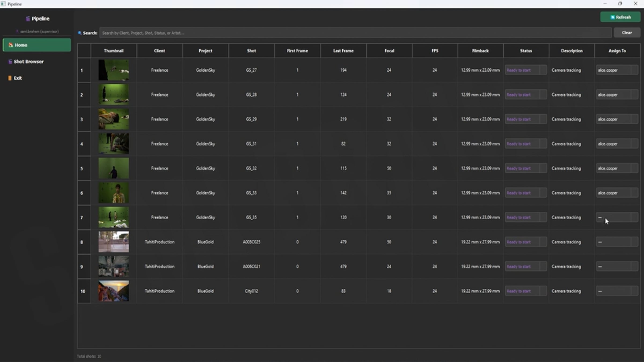
Task: Sort by the Last Frame column header
Action: click(x=343, y=51)
